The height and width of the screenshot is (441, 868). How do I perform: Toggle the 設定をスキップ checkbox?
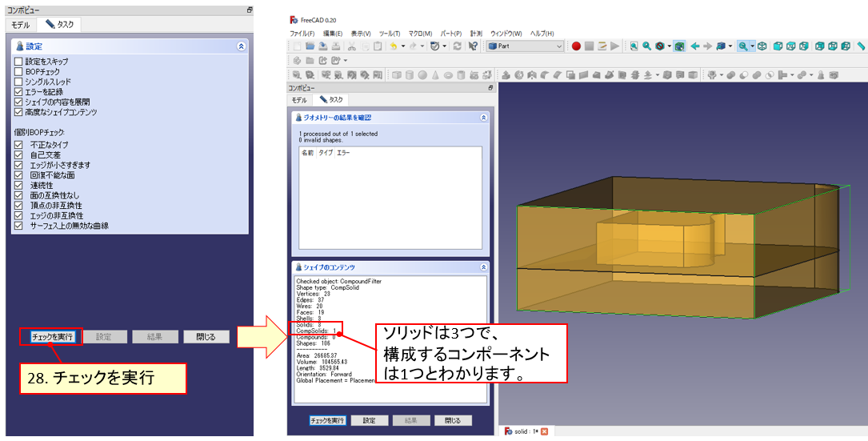point(18,62)
